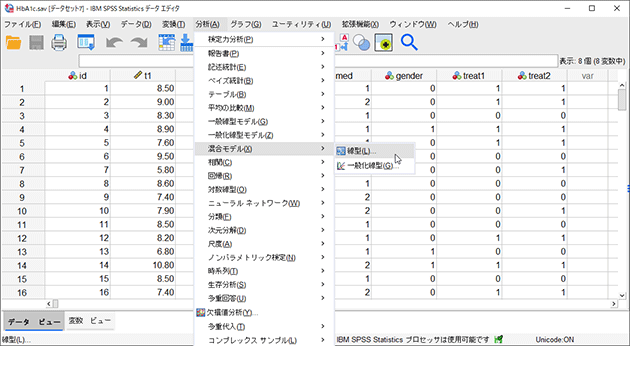Select row header 10

[x=22, y=211]
